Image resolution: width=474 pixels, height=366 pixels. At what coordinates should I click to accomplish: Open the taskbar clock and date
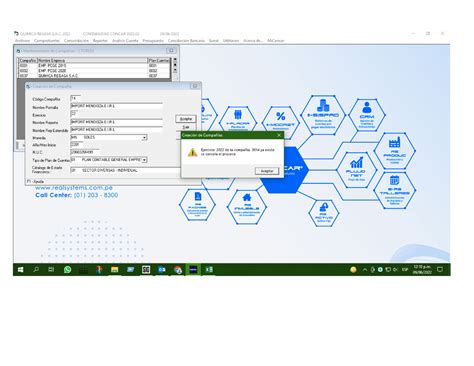pos(422,269)
